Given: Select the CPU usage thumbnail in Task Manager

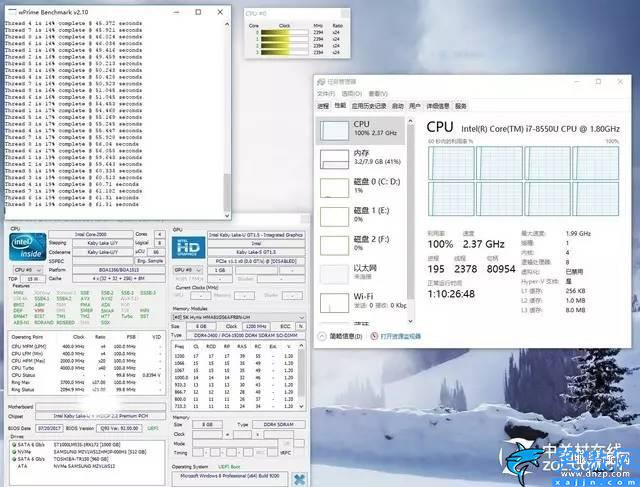Looking at the screenshot, I should pyautogui.click(x=335, y=131).
